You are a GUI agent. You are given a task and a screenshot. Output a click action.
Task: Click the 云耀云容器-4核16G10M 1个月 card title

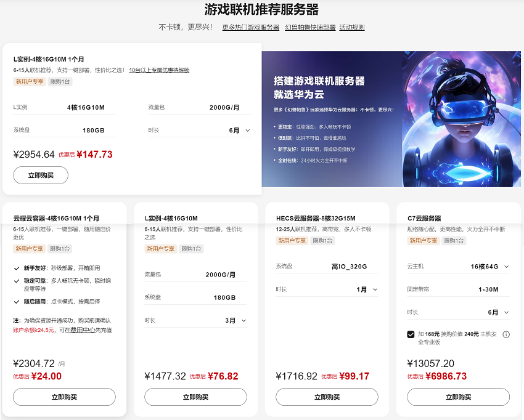pyautogui.click(x=56, y=219)
